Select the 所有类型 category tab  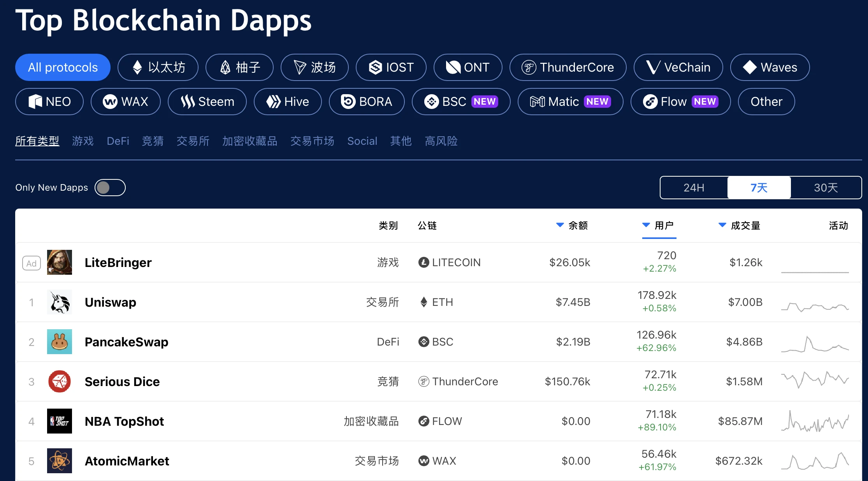[x=37, y=141]
